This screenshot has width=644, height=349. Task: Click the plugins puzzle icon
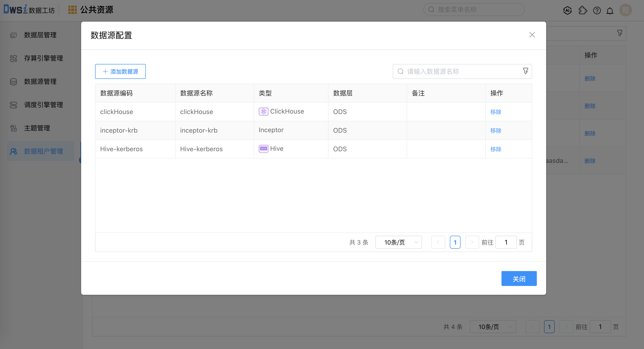583,10
